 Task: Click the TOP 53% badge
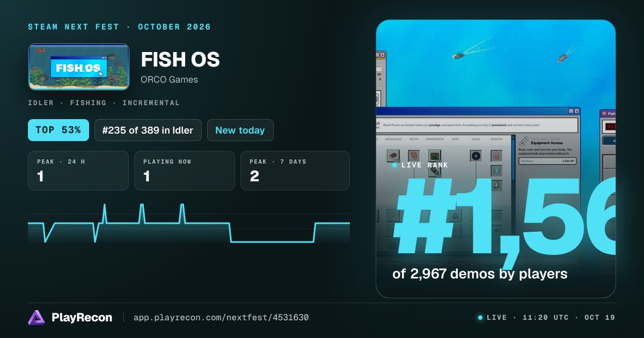point(58,130)
